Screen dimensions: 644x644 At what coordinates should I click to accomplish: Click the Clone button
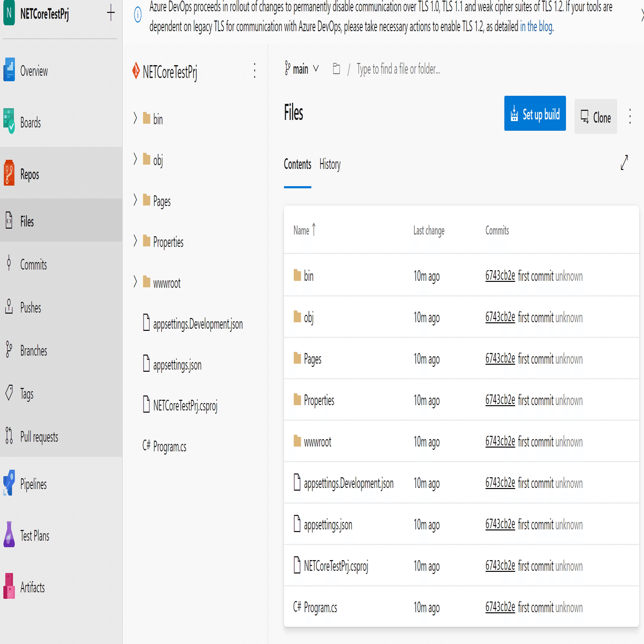(596, 117)
